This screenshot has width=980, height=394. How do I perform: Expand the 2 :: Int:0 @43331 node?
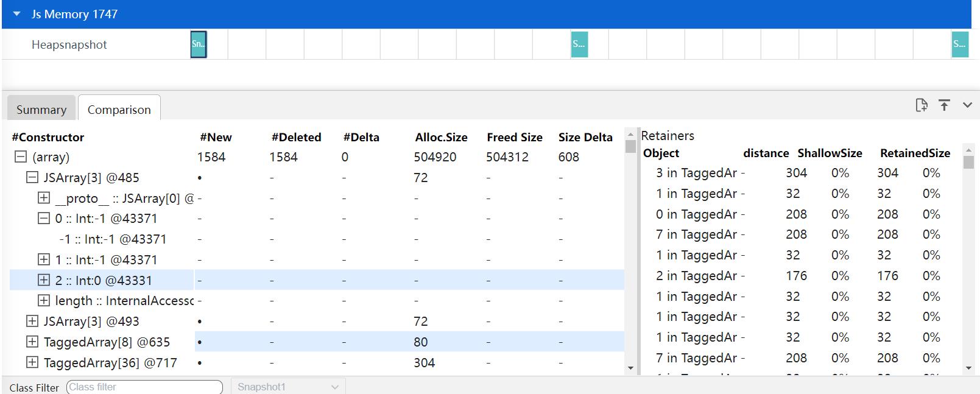point(44,280)
